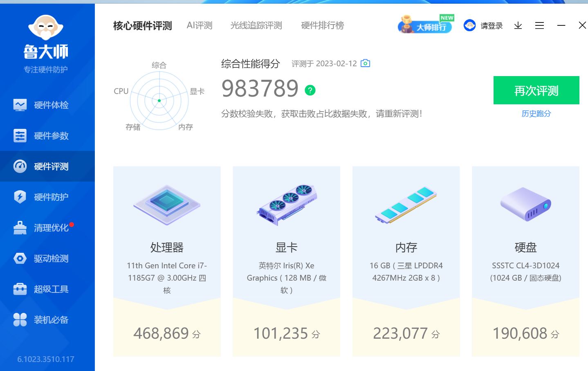The width and height of the screenshot is (588, 371).
Task: Click the 分数校验失败 error message
Action: tap(321, 114)
